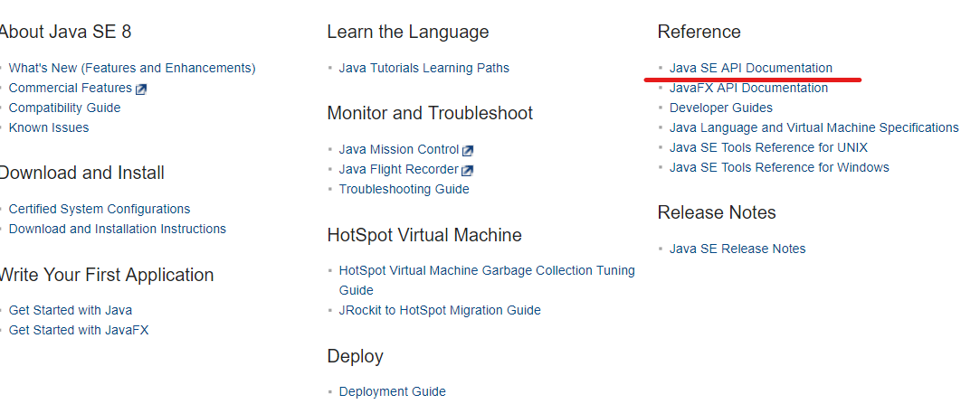Viewport: 980px width, 404px height.
Task: Click the About Java SE 8 heading
Action: click(x=65, y=32)
